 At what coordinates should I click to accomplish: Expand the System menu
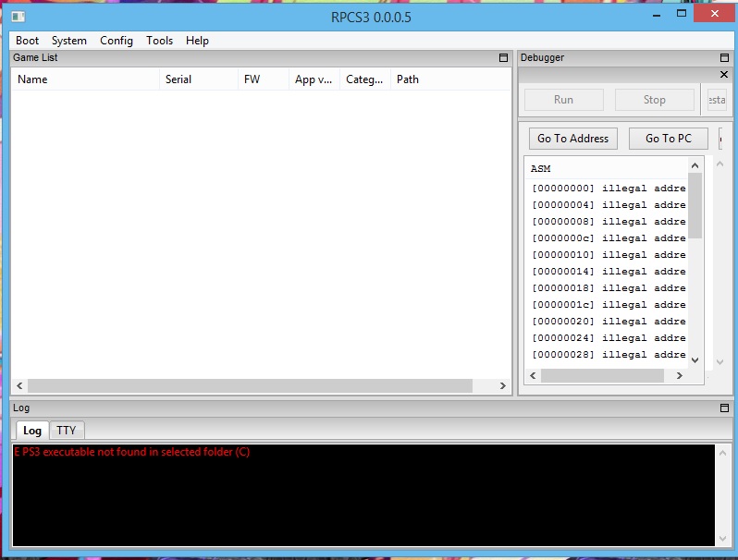point(69,41)
